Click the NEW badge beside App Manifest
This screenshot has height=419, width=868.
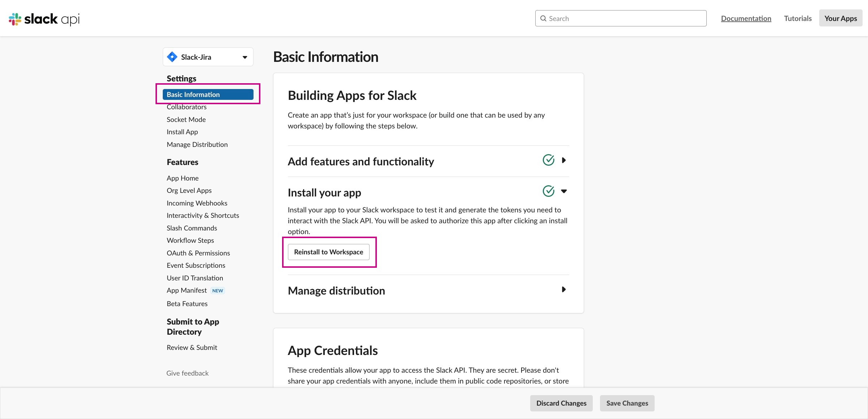218,291
